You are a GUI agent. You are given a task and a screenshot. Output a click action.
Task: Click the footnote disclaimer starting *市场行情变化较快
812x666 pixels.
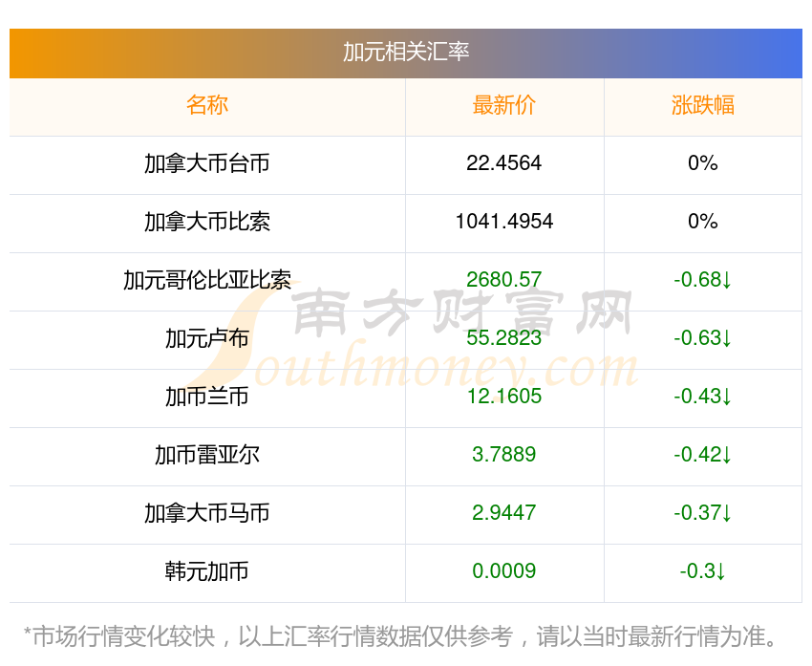400,636
